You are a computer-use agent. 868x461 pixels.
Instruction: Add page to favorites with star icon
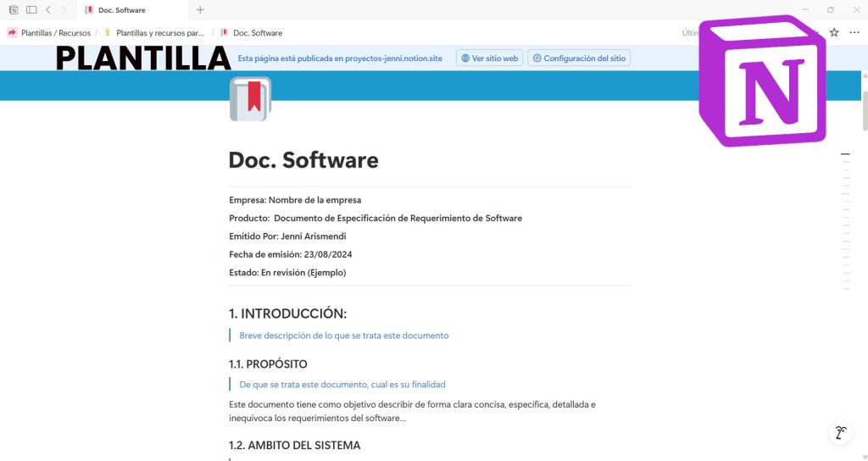834,33
